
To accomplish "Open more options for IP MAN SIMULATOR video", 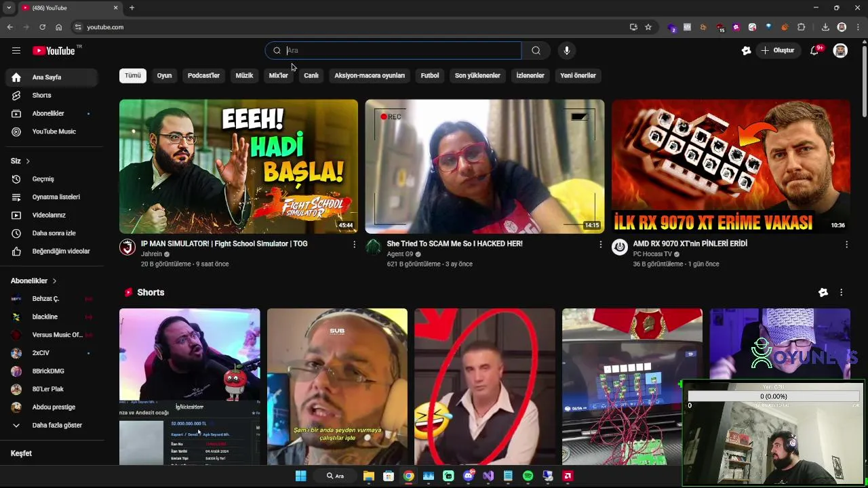I will tap(354, 244).
